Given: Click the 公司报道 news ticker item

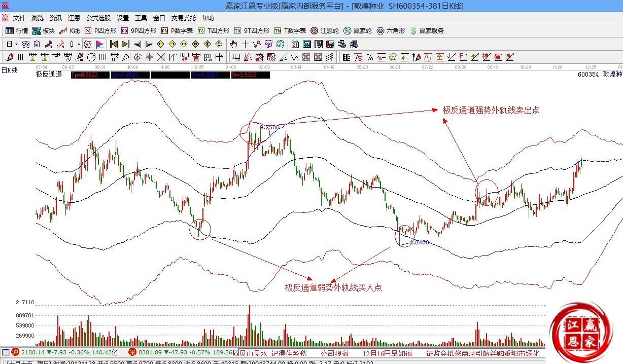Looking at the screenshot, I should click(334, 353).
